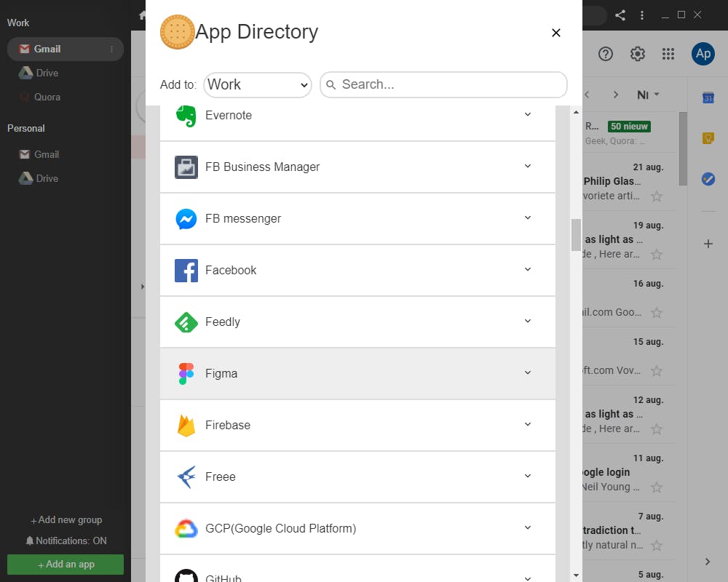The height and width of the screenshot is (582, 728).
Task: Click Add new group link
Action: 66,520
